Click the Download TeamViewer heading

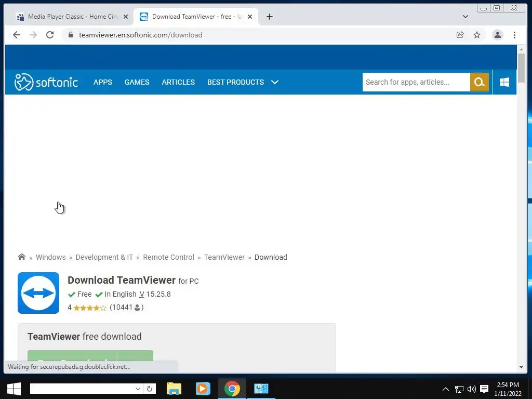point(122,280)
